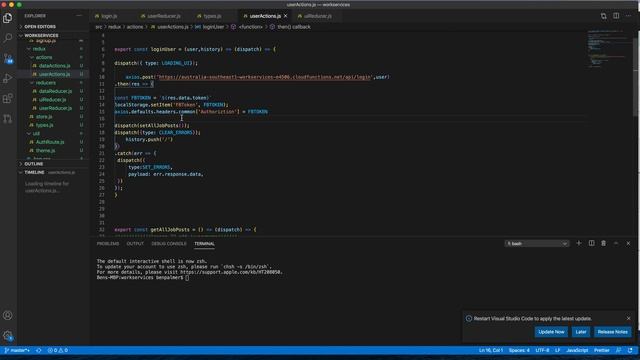Click the feedback icon in status bar
Image resolution: width=640 pixels, height=360 pixels.
coord(619,350)
